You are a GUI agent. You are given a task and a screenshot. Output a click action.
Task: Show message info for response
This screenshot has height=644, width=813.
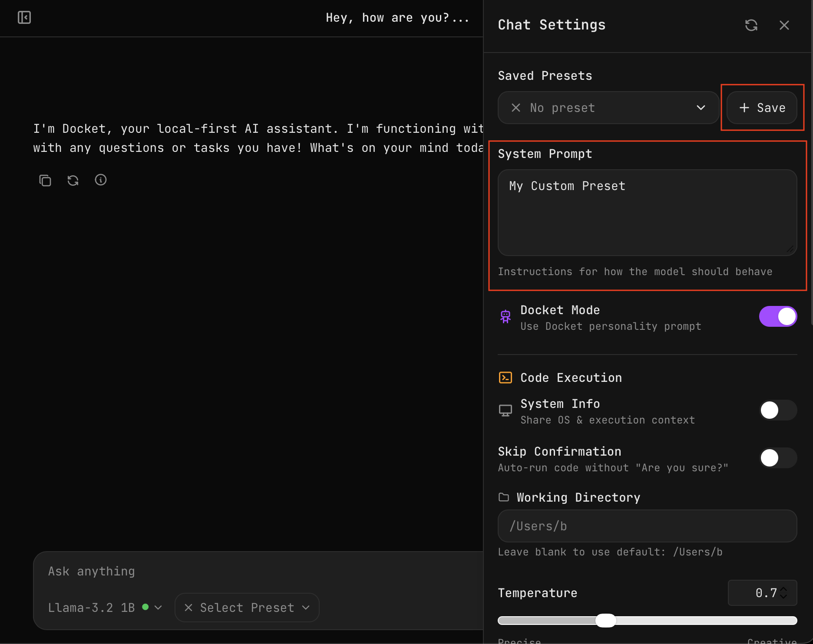(x=101, y=180)
